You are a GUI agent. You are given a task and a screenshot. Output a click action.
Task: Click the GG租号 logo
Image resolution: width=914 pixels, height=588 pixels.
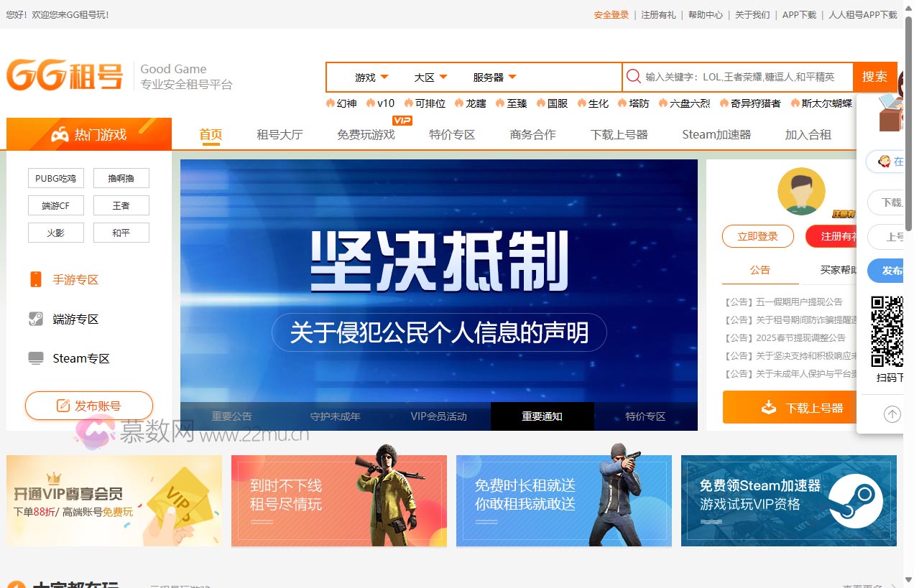pyautogui.click(x=65, y=75)
